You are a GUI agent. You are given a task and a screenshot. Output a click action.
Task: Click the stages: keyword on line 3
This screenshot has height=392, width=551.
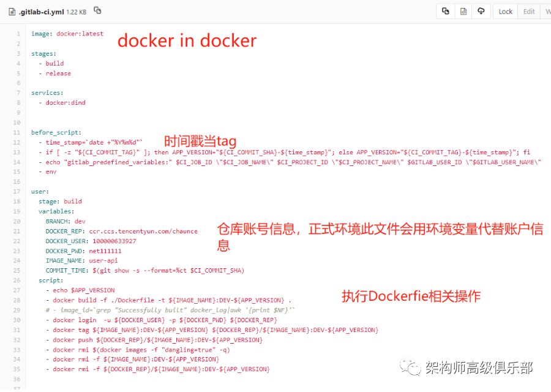(x=43, y=53)
